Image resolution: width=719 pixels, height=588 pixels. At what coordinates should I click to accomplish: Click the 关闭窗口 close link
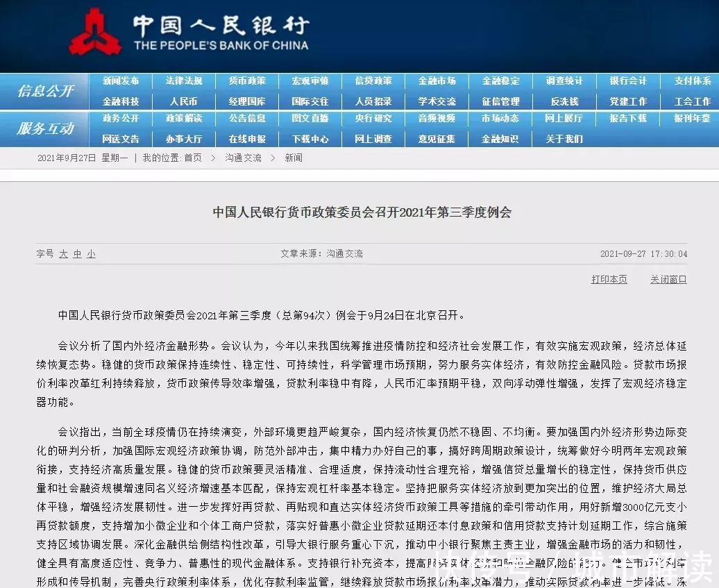click(x=668, y=280)
